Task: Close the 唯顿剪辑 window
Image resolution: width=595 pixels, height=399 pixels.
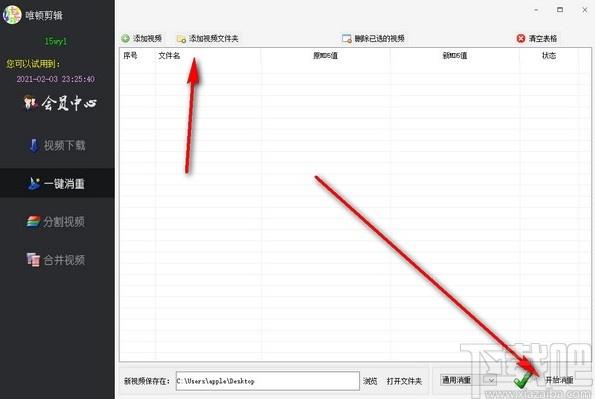Action: point(584,10)
